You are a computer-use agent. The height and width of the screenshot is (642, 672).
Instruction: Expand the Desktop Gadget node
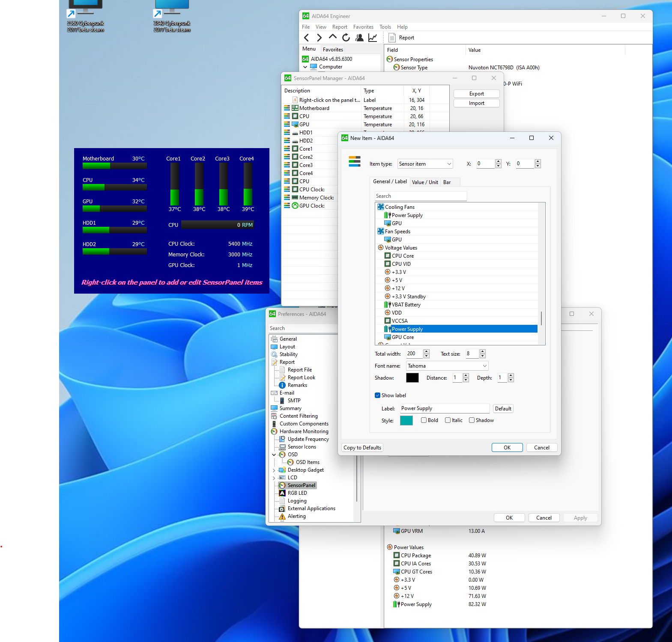[x=274, y=470]
